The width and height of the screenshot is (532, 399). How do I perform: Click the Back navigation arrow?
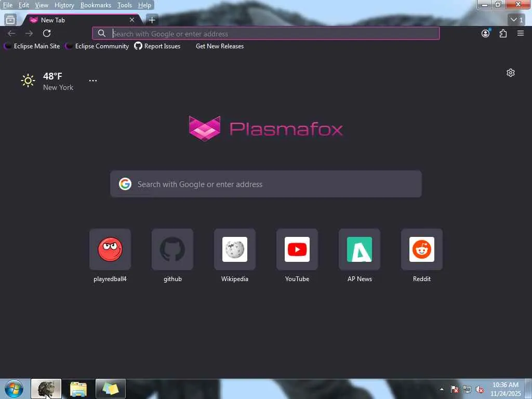click(11, 33)
